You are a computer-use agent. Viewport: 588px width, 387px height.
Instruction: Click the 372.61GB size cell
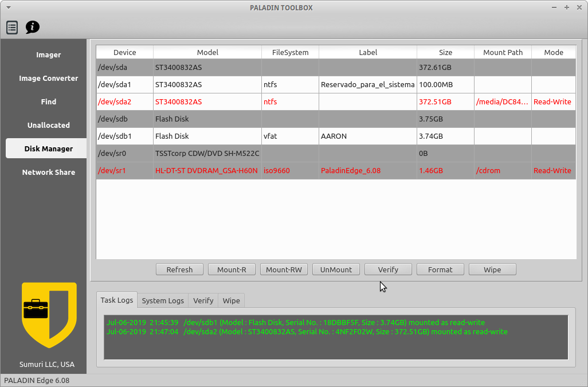click(445, 68)
